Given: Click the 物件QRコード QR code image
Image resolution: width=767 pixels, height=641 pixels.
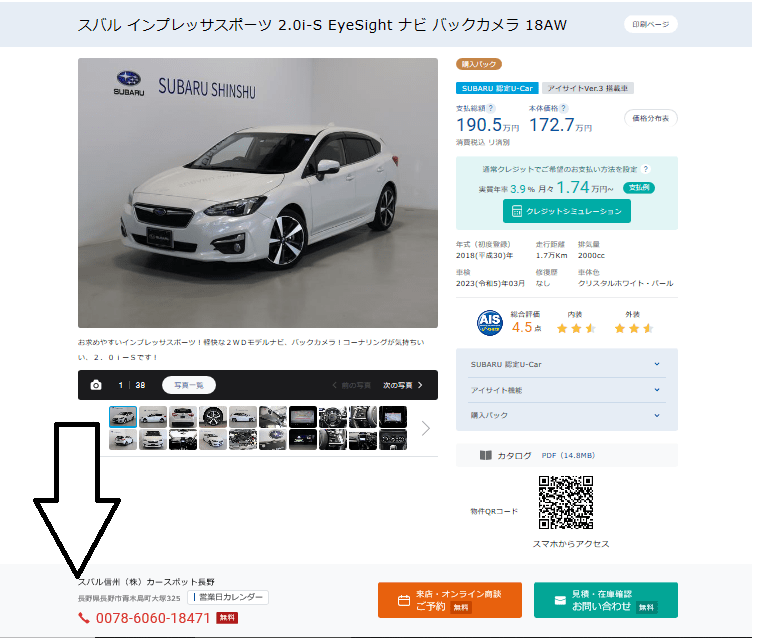Looking at the screenshot, I should pyautogui.click(x=566, y=503).
